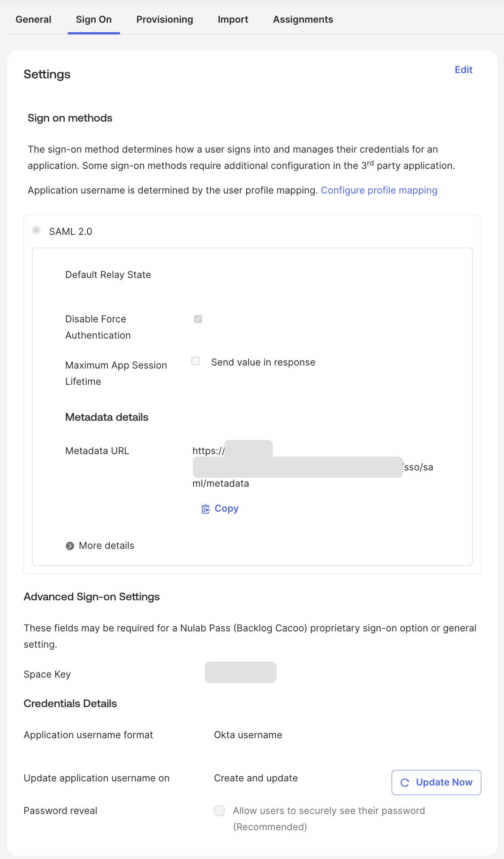The width and height of the screenshot is (504, 859).
Task: Click the redacted Space Key value
Action: (x=241, y=672)
